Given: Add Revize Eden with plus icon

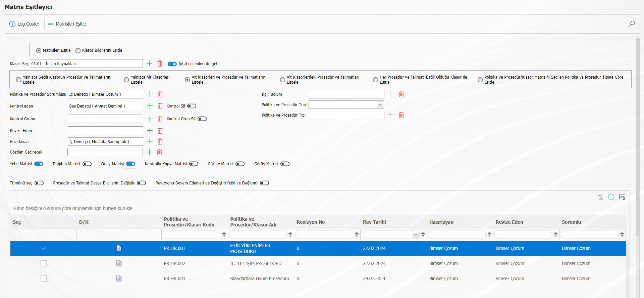Looking at the screenshot, I should [x=150, y=131].
